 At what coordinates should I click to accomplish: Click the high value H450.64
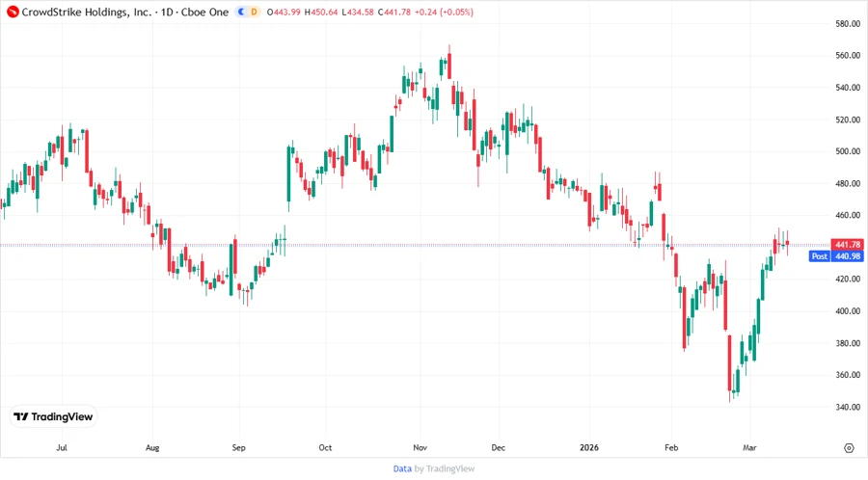point(321,13)
